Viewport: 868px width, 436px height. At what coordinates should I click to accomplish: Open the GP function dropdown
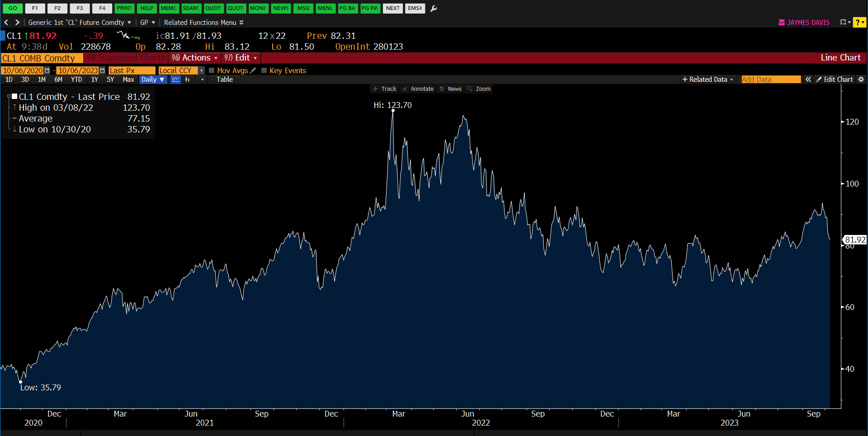[x=147, y=22]
